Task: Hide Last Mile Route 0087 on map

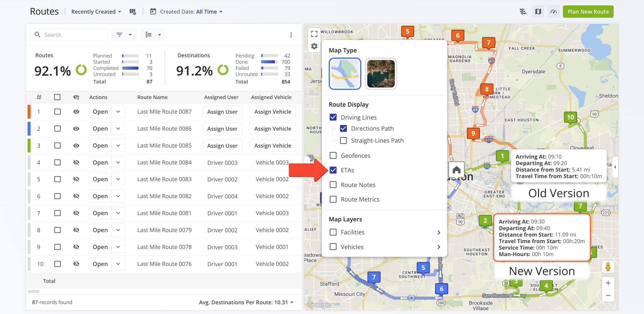Action: click(x=76, y=112)
